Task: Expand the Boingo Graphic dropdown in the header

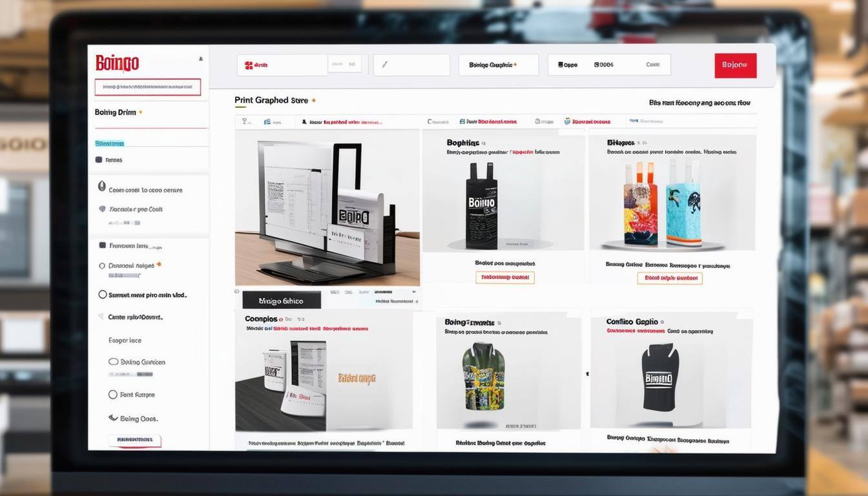Action: [x=497, y=65]
